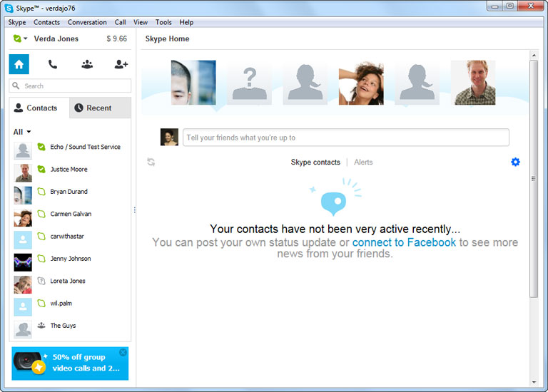
Task: Open the Skype menu
Action: click(17, 22)
